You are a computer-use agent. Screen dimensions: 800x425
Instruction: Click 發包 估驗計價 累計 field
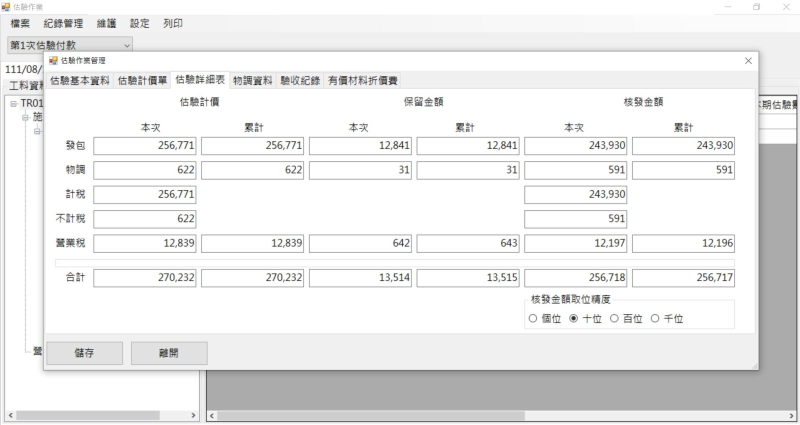[253, 145]
